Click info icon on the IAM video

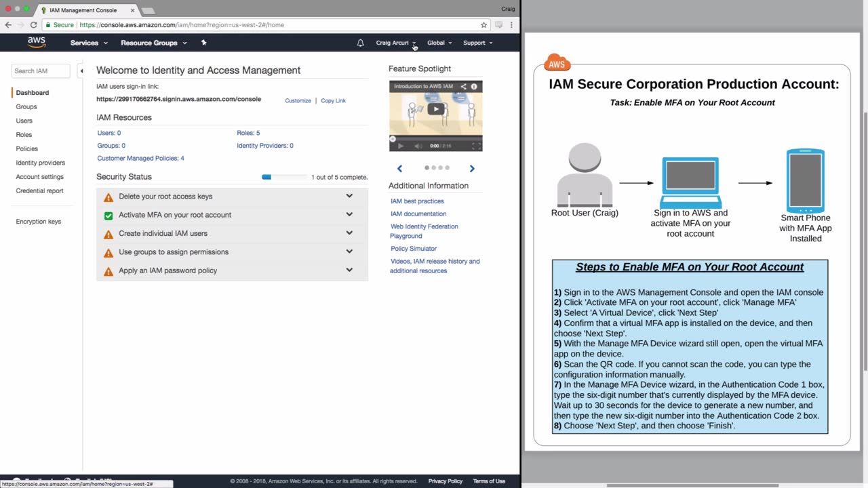pyautogui.click(x=474, y=87)
